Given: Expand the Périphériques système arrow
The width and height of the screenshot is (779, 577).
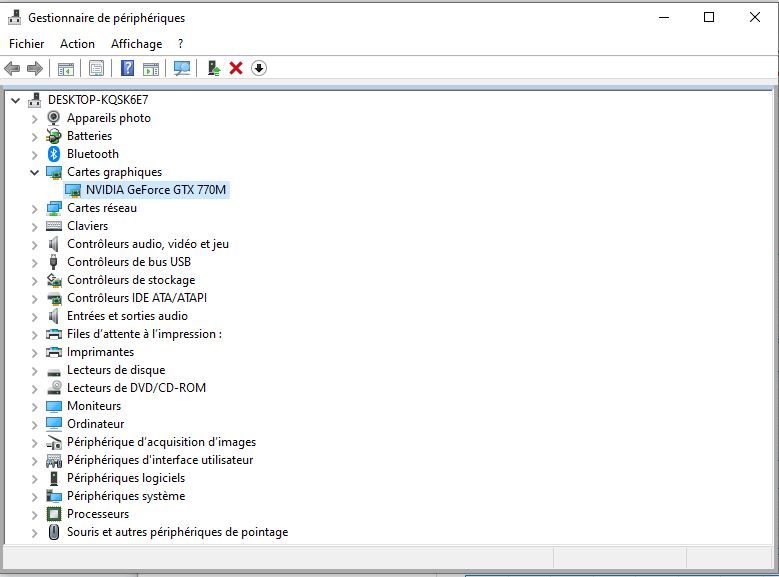Looking at the screenshot, I should [x=34, y=496].
